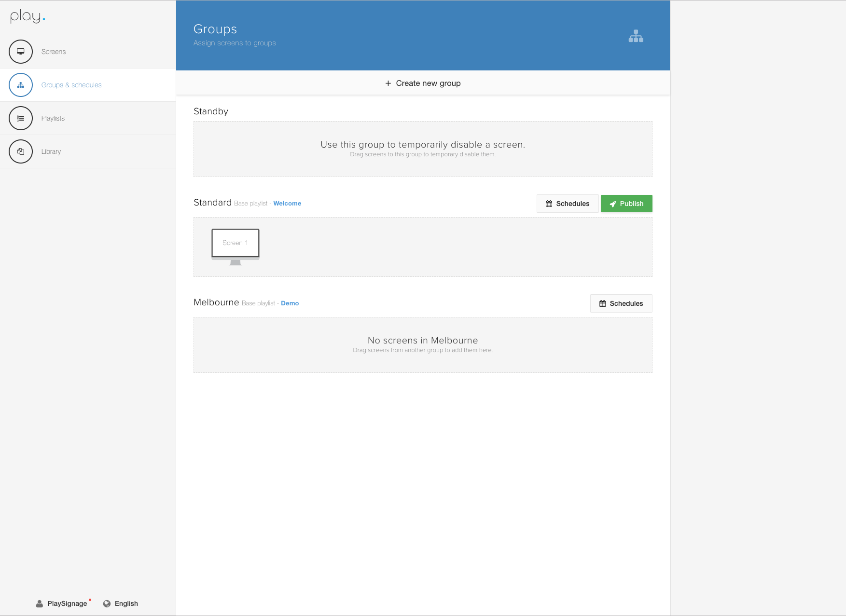Click 'Assign screens to groups' subtitle
Screen dimensions: 846x616
pos(235,43)
